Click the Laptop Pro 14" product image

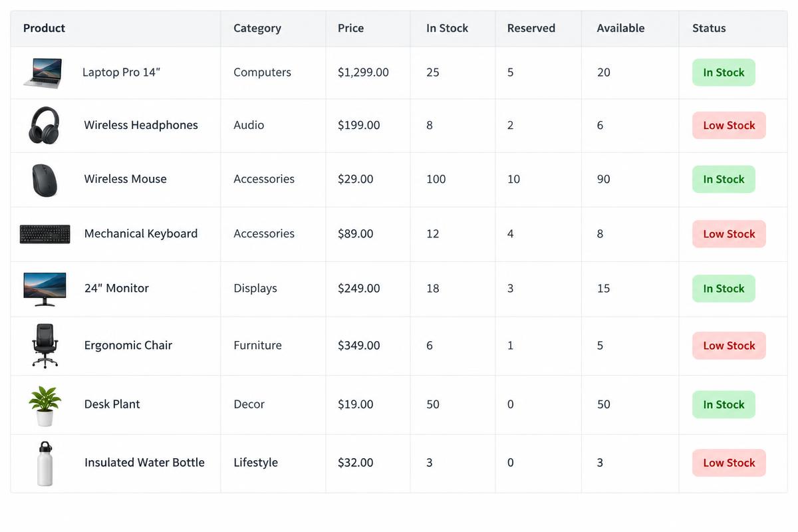coord(43,72)
